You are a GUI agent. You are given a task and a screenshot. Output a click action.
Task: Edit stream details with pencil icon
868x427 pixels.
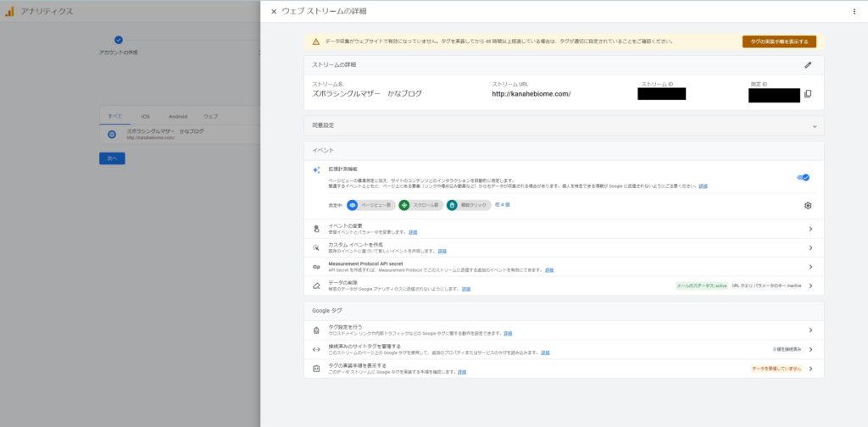pos(808,64)
